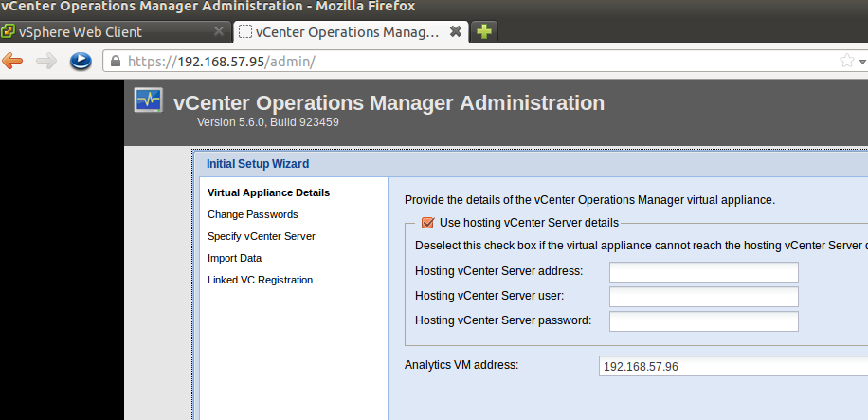Click the vCenter Operations Manager Administration heading

pyautogui.click(x=389, y=103)
